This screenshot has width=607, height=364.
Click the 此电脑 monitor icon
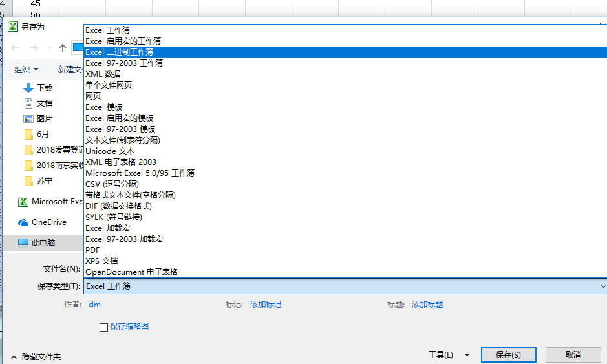(23, 243)
